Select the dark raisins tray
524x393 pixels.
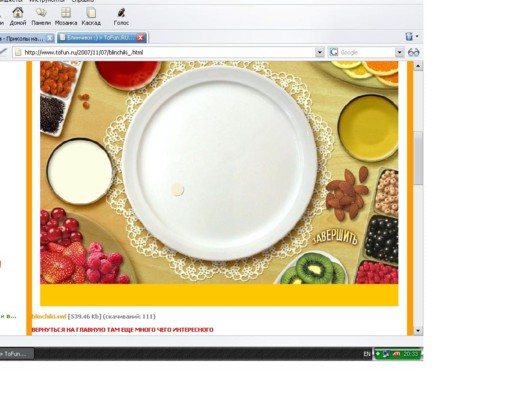52,115
